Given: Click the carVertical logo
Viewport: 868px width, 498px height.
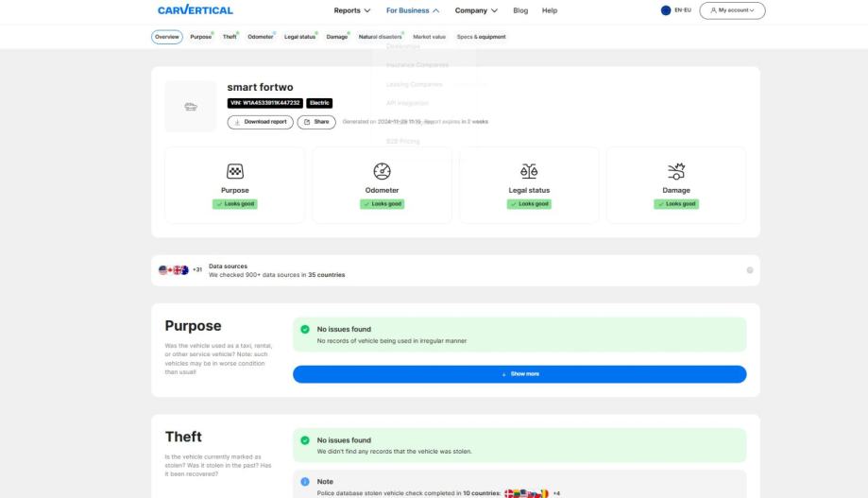Looking at the screenshot, I should pyautogui.click(x=195, y=10).
